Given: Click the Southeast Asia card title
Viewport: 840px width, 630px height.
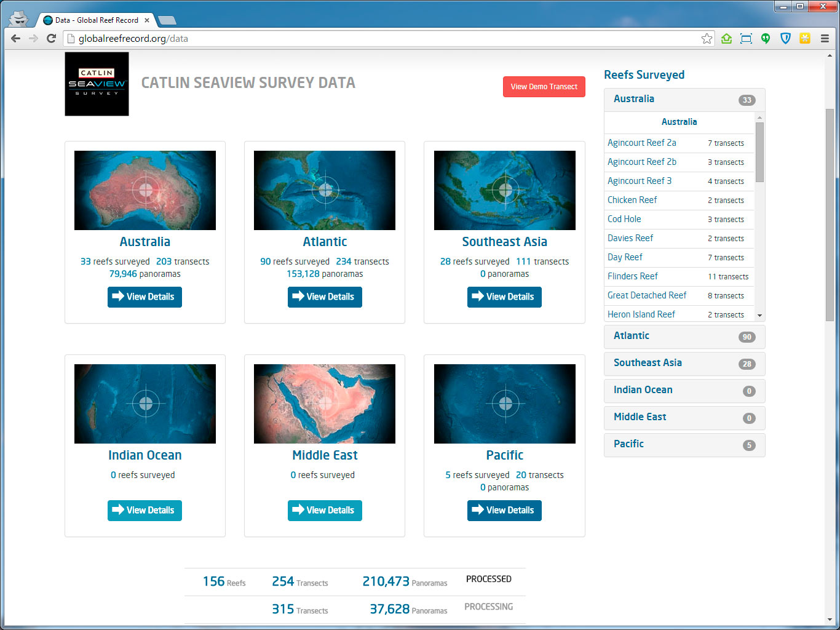Looking at the screenshot, I should tap(505, 242).
